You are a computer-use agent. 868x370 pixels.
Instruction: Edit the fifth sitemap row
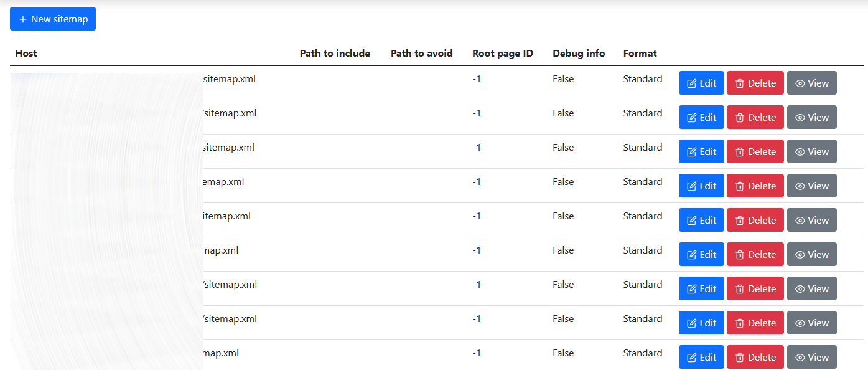click(701, 221)
